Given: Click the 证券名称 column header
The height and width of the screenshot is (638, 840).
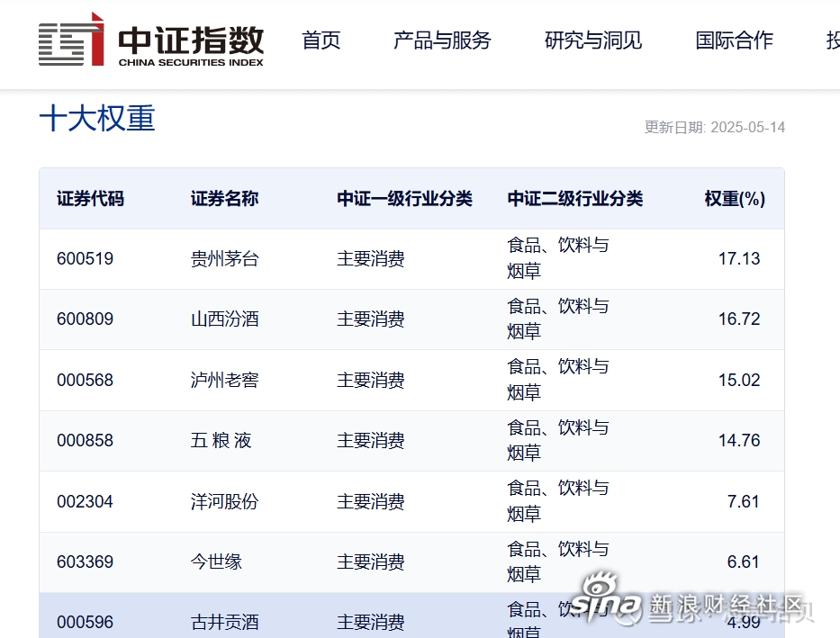Looking at the screenshot, I should [224, 199].
